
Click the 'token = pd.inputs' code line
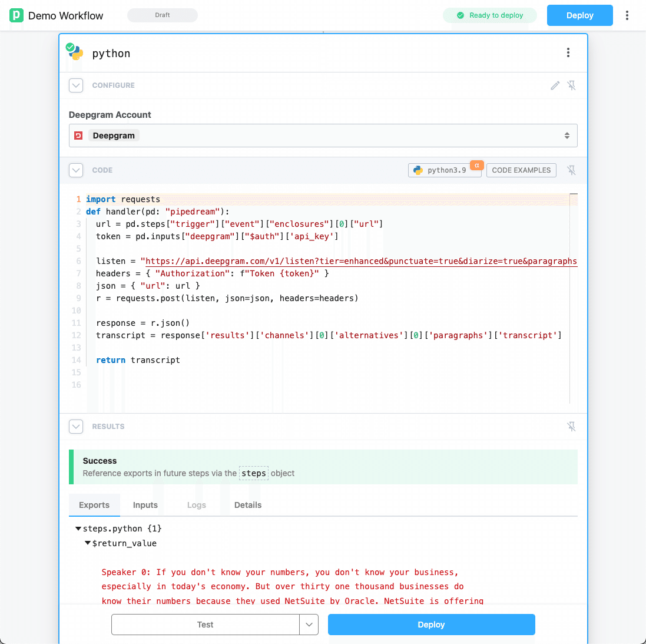tap(217, 236)
